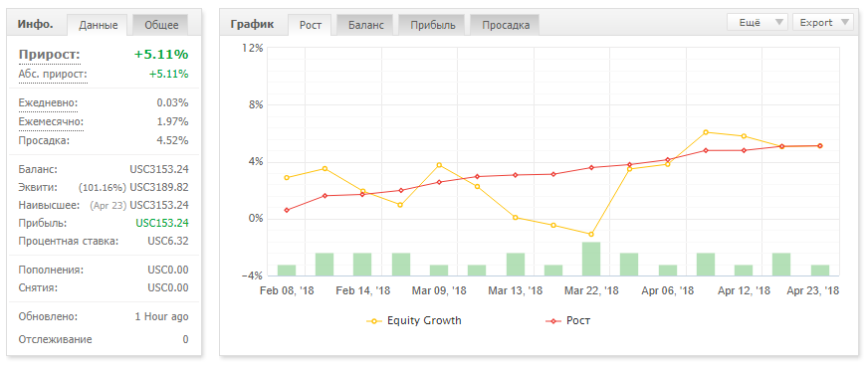Select the Рост chart tab
The image size is (868, 366).
coord(310,25)
